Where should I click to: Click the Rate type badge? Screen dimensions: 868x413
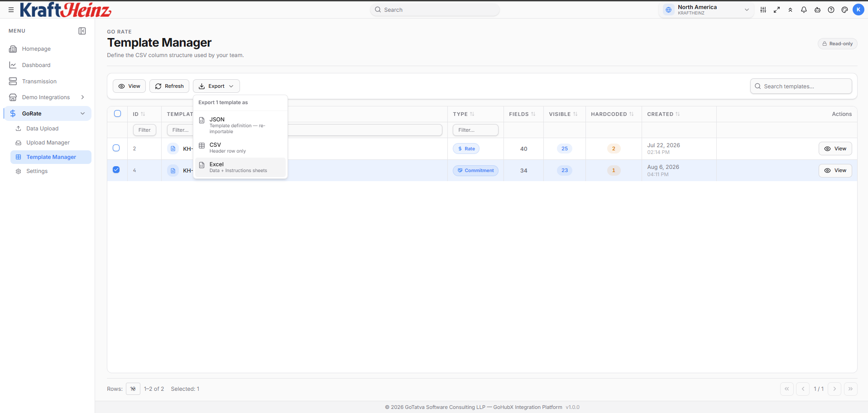point(466,149)
